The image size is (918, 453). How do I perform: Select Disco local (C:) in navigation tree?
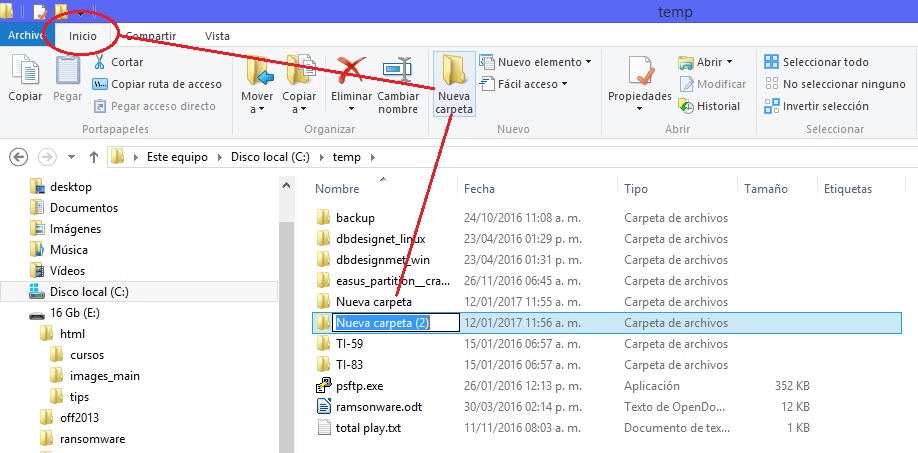point(89,292)
